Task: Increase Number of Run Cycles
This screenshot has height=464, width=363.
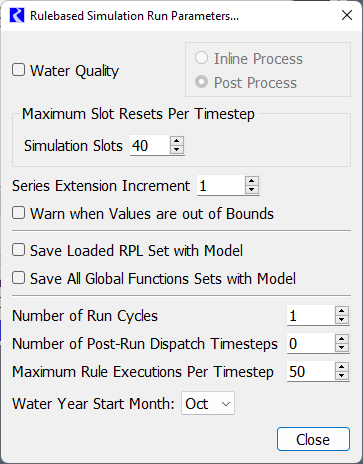Action: (x=342, y=311)
